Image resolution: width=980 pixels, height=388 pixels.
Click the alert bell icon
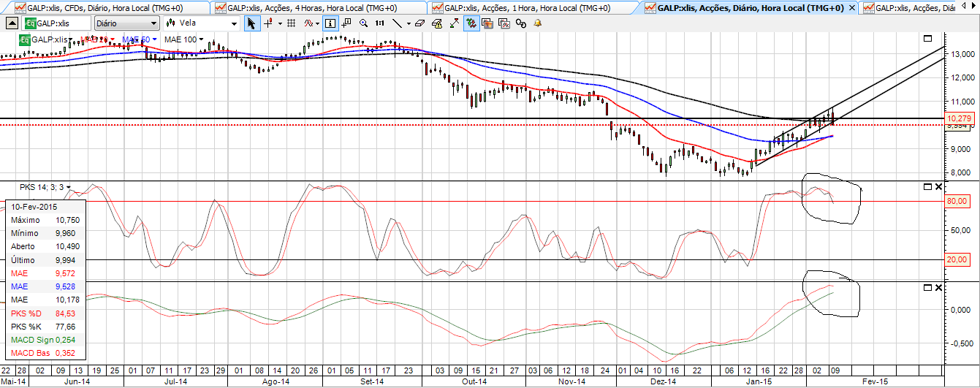537,23
